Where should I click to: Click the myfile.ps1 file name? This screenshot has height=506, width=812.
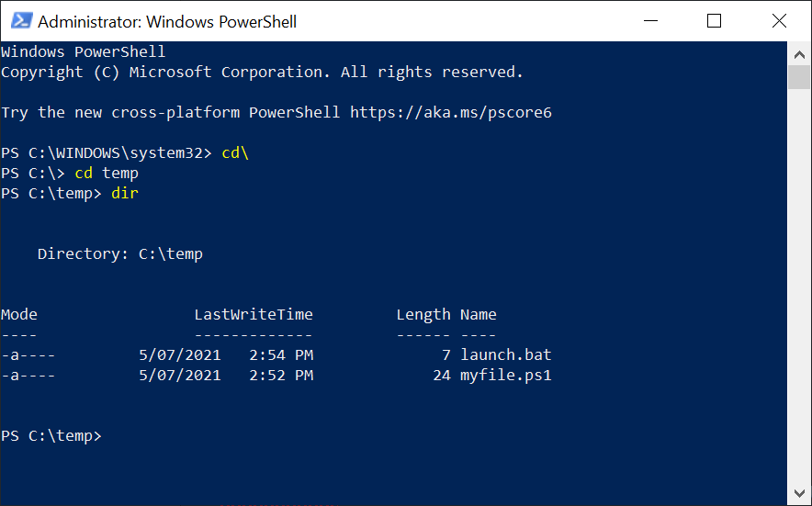tap(506, 375)
